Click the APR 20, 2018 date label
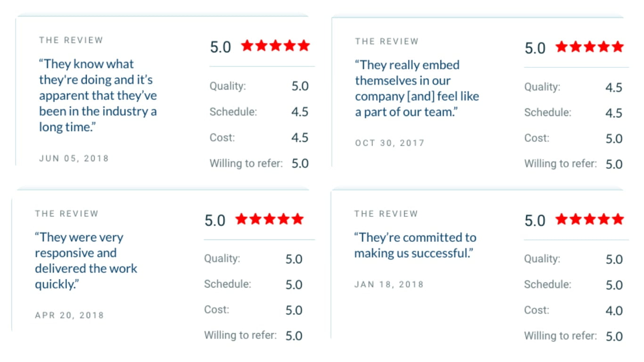The image size is (644, 362). tap(69, 315)
